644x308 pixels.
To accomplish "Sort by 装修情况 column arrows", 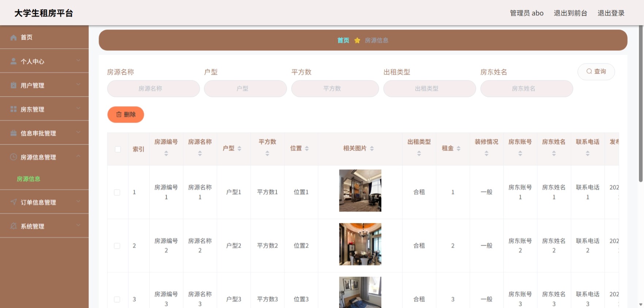I will (487, 154).
